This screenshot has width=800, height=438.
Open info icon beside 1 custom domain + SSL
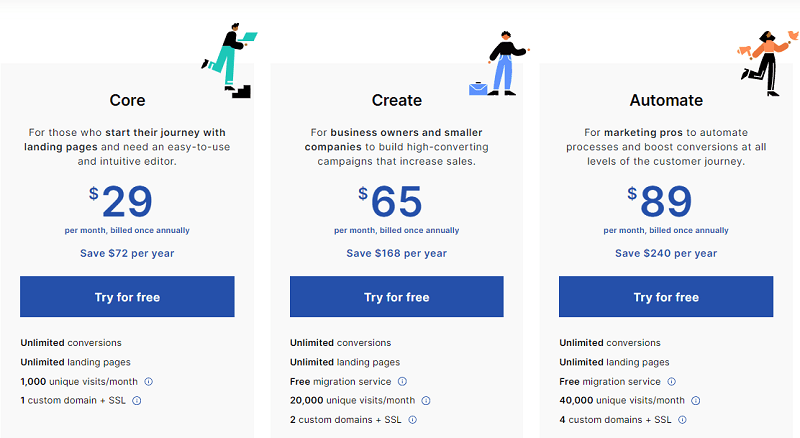(137, 401)
